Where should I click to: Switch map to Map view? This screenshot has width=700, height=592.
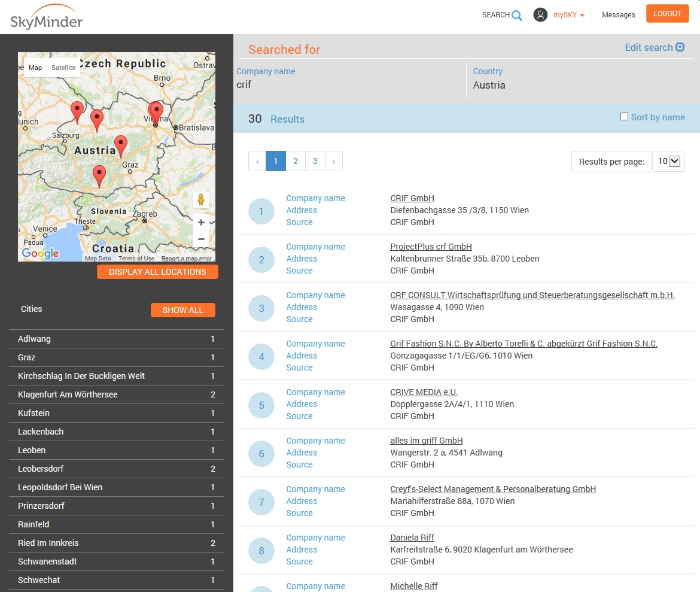[x=35, y=68]
